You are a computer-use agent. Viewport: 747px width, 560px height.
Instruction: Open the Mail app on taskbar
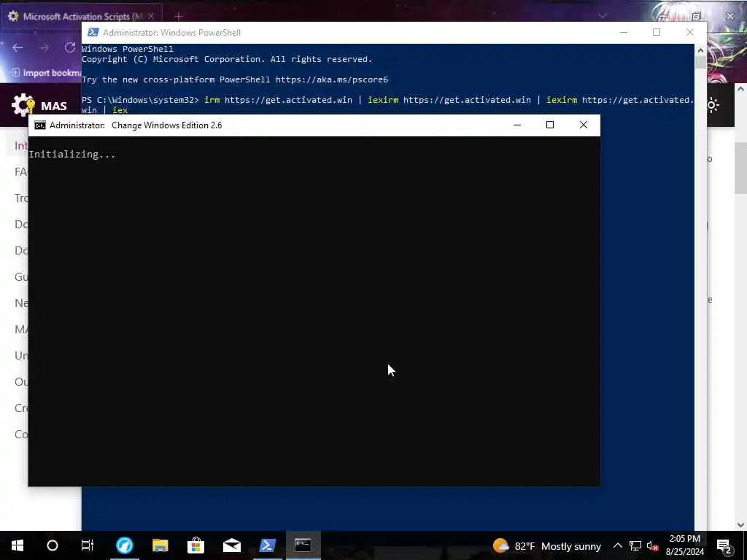[231, 545]
